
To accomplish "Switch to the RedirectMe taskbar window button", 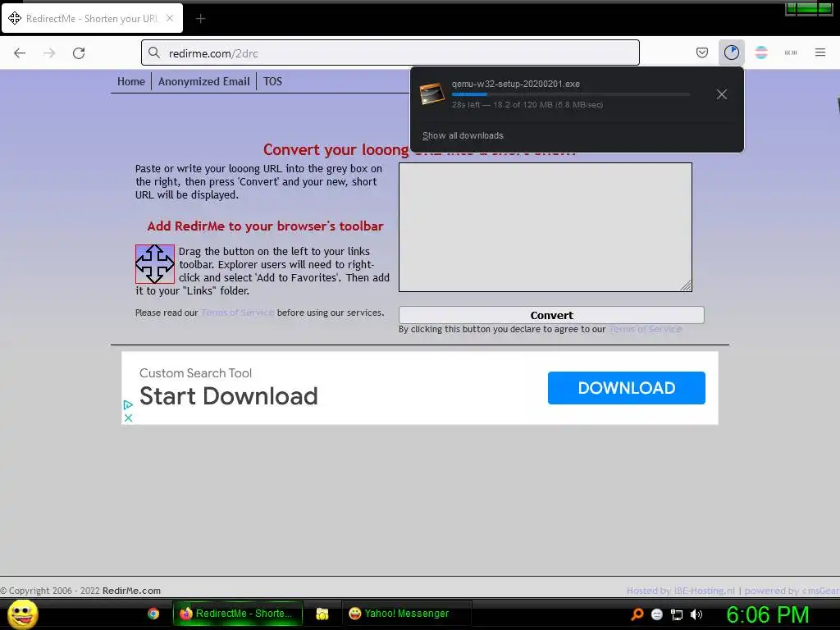I will tap(238, 614).
